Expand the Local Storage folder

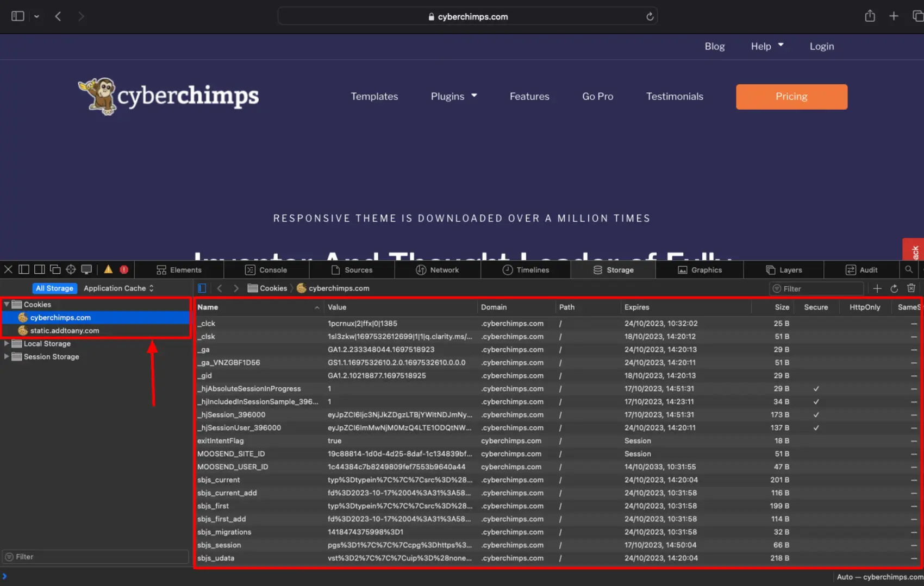pos(7,344)
